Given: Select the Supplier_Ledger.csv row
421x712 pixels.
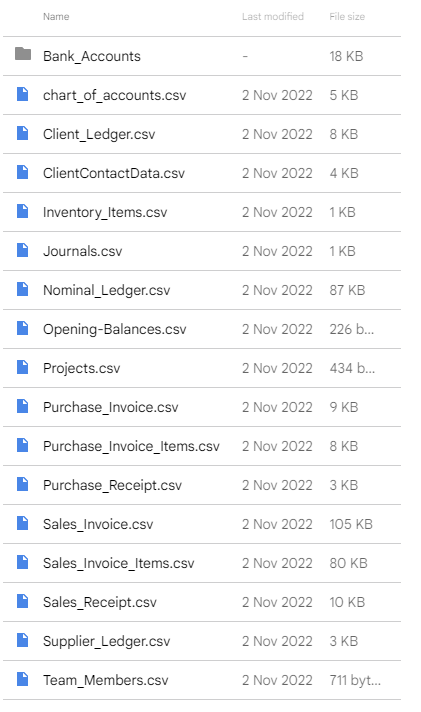Looking at the screenshot, I should (202, 641).
